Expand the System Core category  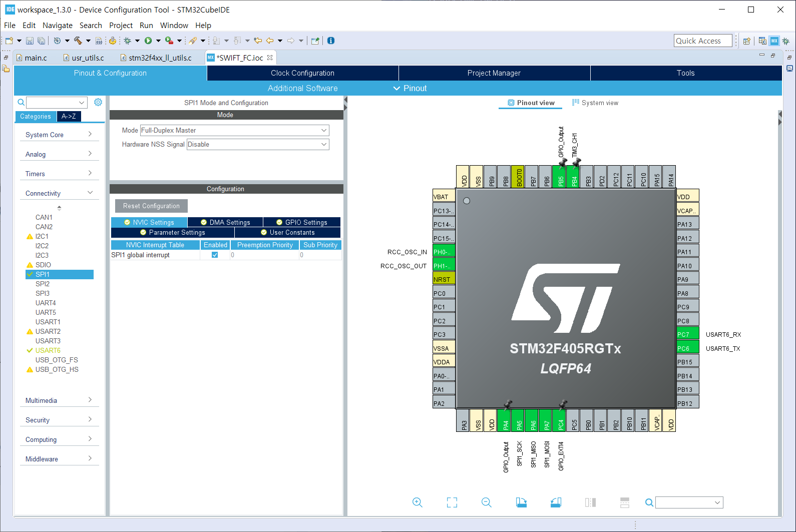(x=59, y=135)
